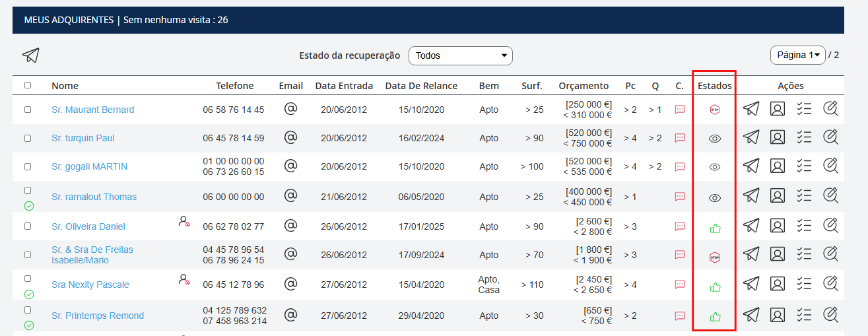Click the search-edit icon for ramalout Thomas

[x=830, y=195]
